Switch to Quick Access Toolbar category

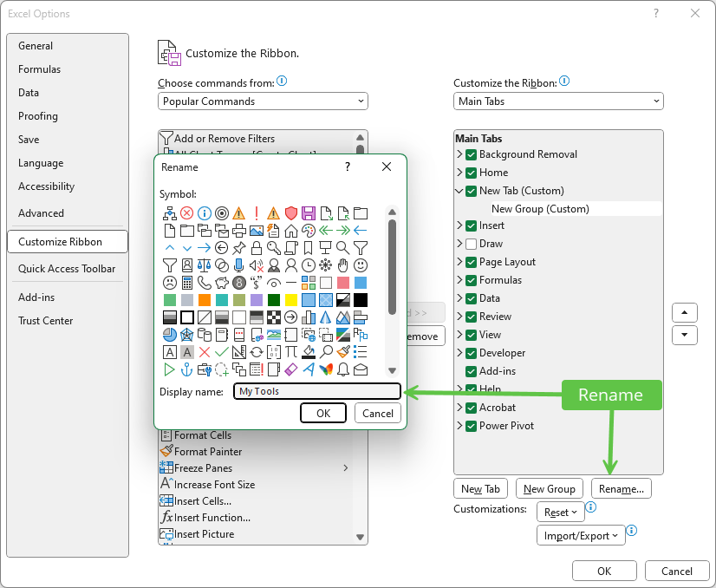(67, 269)
